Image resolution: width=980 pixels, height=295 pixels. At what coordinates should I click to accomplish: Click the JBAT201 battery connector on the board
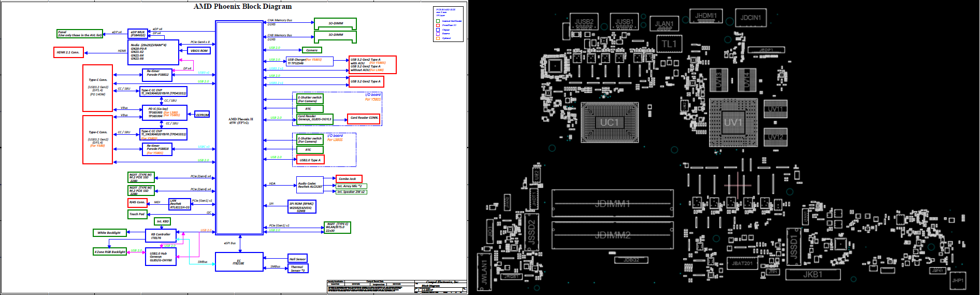pyautogui.click(x=742, y=263)
